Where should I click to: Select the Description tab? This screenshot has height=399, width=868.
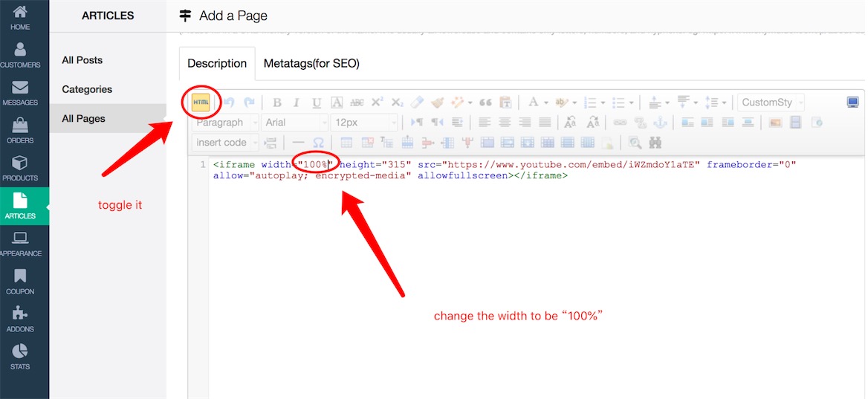click(x=217, y=64)
